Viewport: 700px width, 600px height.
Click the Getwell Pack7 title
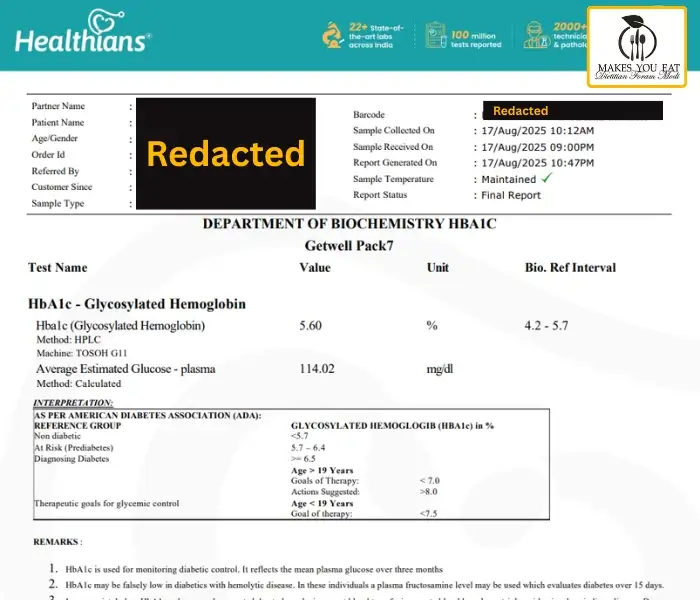coord(349,244)
